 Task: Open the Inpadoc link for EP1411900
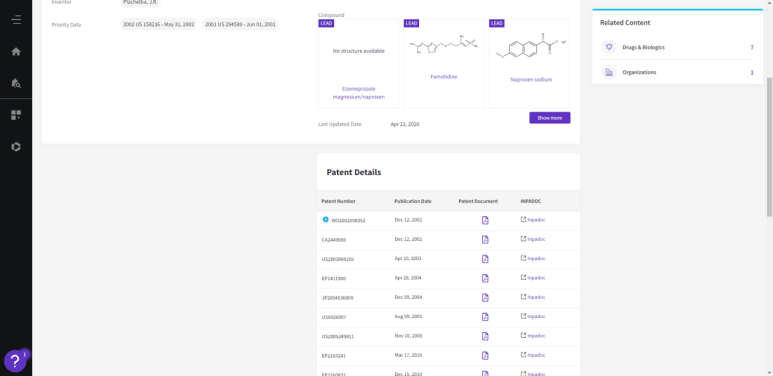(x=533, y=277)
